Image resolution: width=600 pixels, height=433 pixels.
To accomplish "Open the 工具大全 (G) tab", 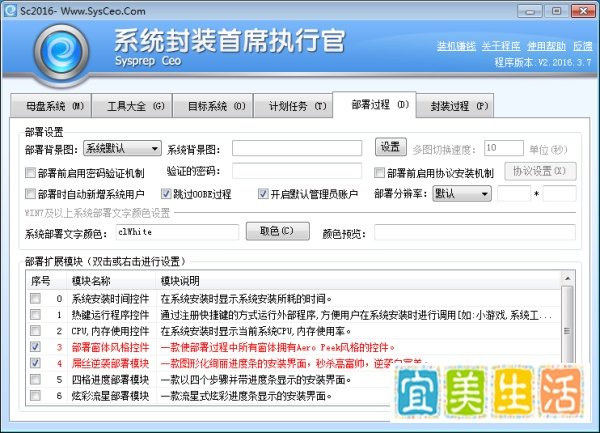I will (x=132, y=106).
